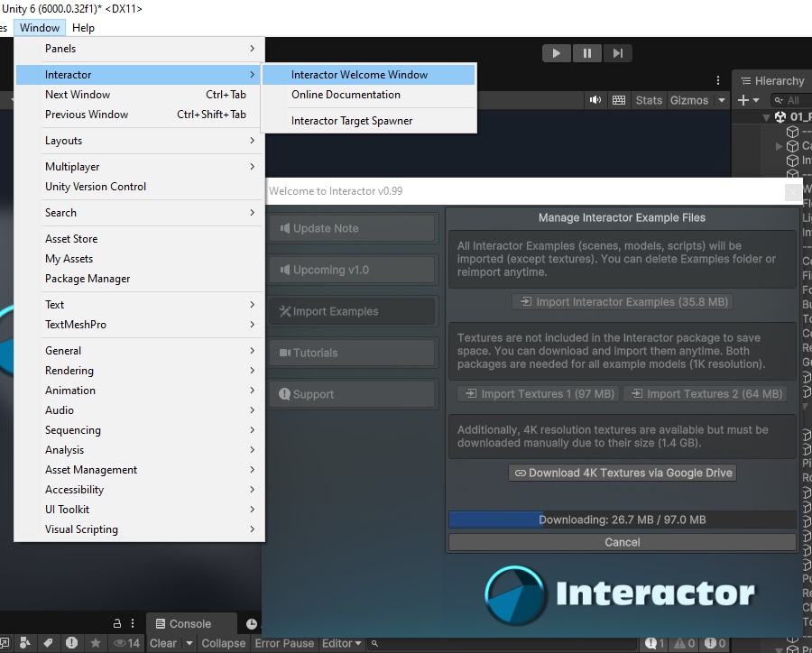Select Interactor Target Spawner menu item

pyautogui.click(x=352, y=121)
